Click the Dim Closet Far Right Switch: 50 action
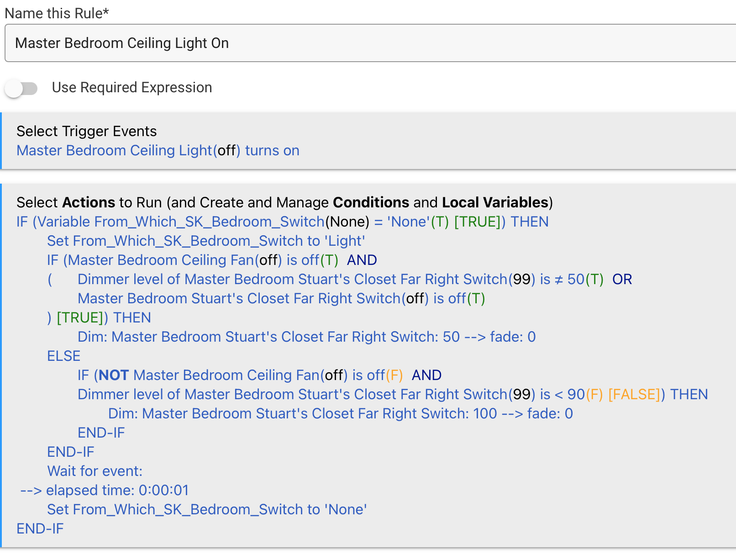This screenshot has height=560, width=736. [306, 337]
